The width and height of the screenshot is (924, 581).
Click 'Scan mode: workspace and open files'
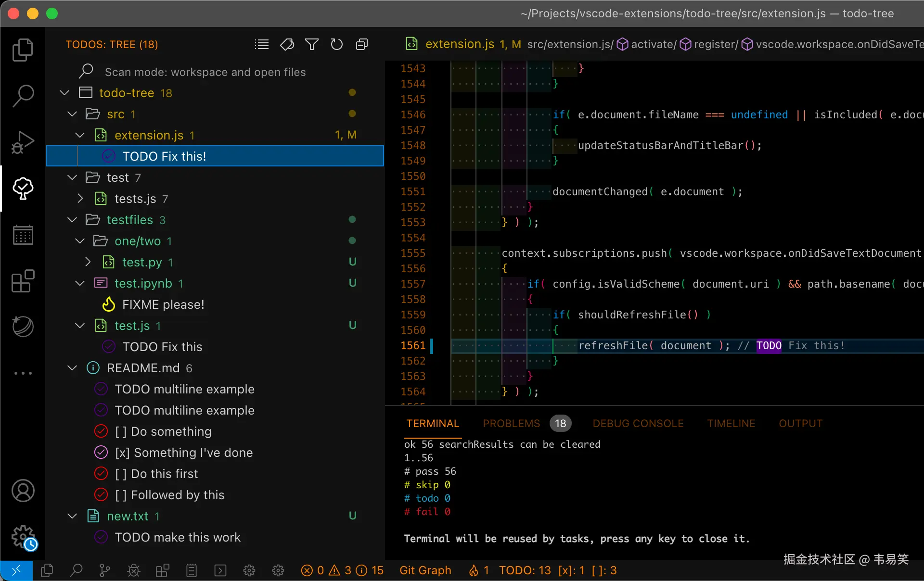coord(205,72)
